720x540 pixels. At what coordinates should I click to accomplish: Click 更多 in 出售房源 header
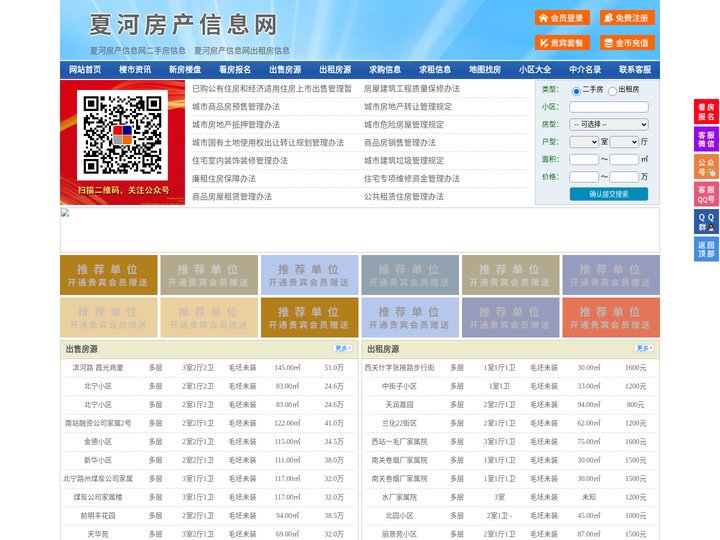343,349
